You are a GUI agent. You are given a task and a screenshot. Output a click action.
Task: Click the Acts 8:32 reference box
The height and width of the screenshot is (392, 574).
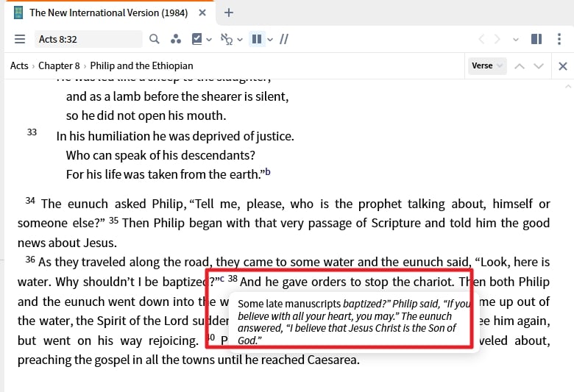(88, 39)
